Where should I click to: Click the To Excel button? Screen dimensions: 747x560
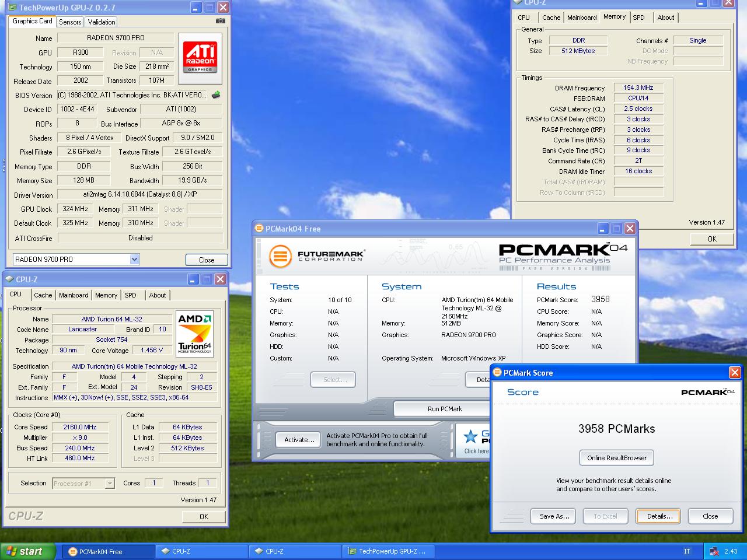pyautogui.click(x=605, y=516)
